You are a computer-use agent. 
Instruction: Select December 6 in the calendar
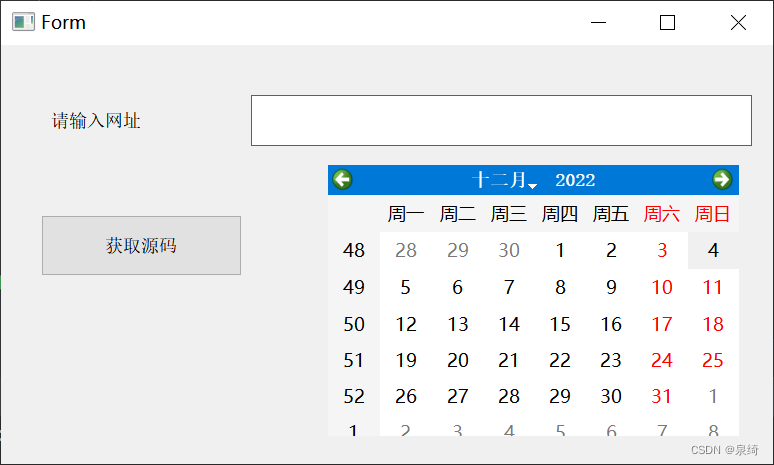(458, 287)
